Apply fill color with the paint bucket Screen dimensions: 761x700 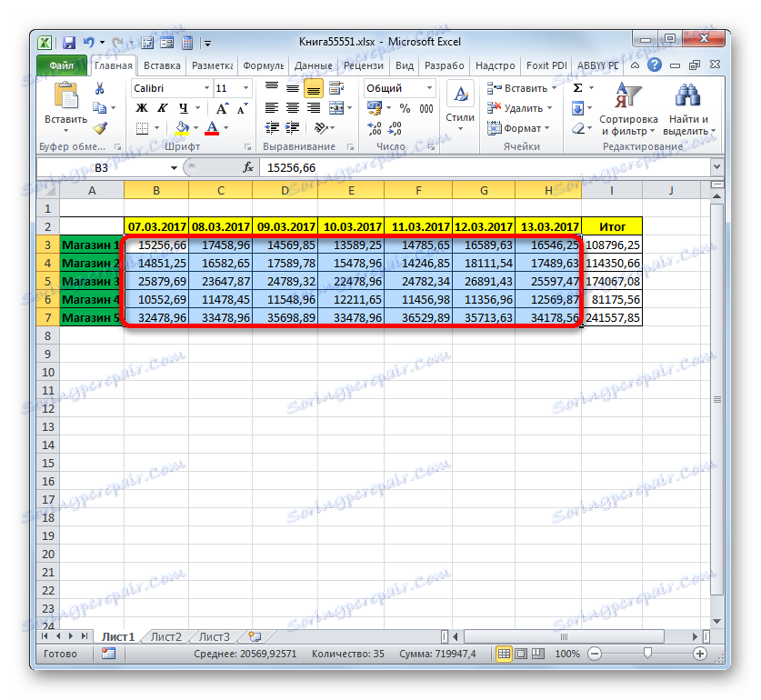pyautogui.click(x=183, y=128)
